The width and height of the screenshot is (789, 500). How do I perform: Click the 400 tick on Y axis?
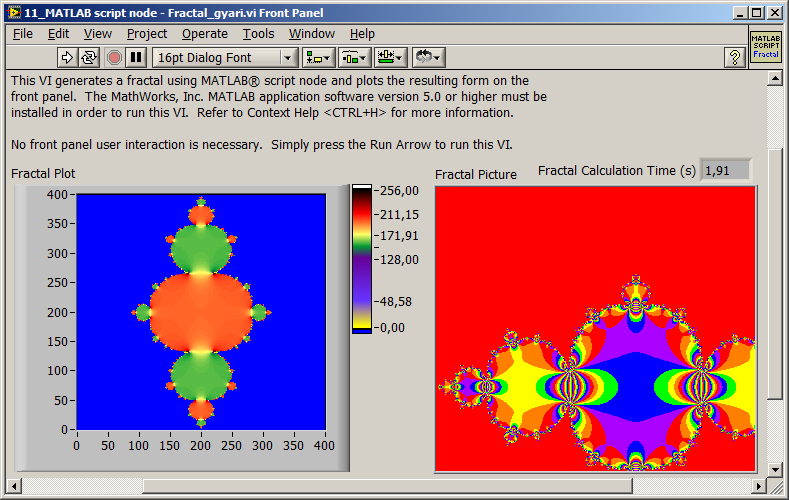click(x=57, y=194)
